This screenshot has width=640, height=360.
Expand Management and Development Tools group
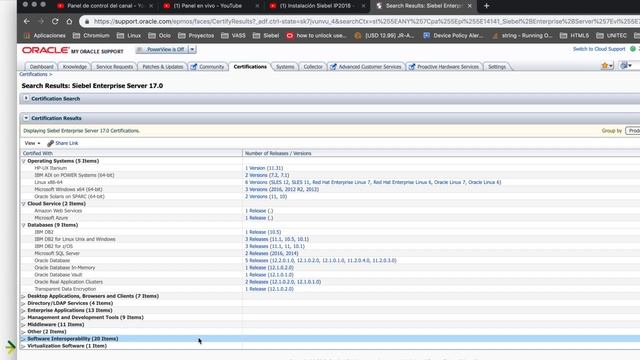coord(24,318)
